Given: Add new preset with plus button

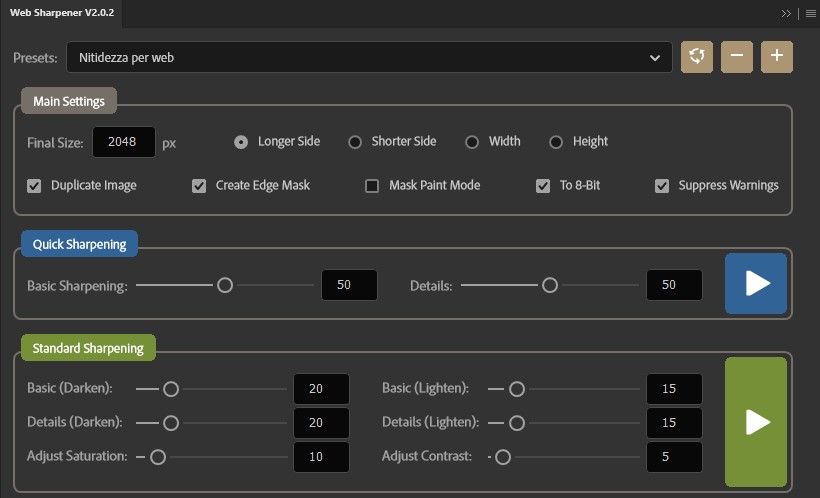Looking at the screenshot, I should tap(777, 57).
